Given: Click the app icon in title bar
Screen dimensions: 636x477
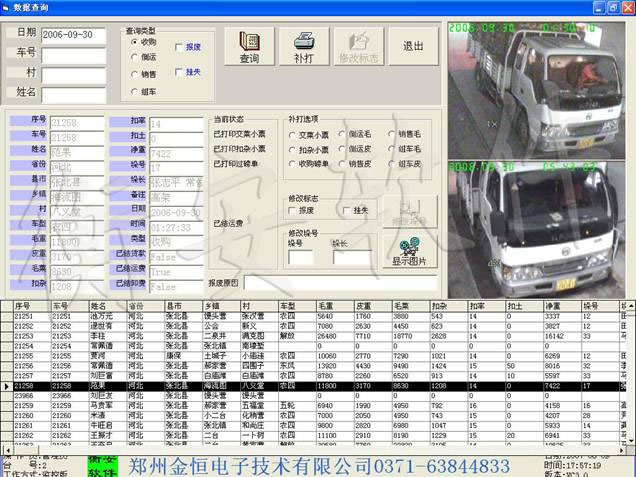Looking at the screenshot, I should pos(9,7).
